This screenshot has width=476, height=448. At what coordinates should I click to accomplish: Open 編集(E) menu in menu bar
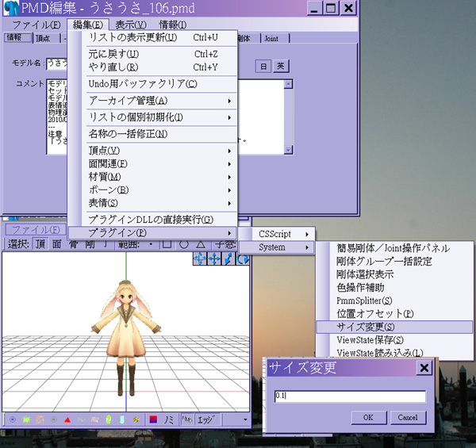(88, 25)
